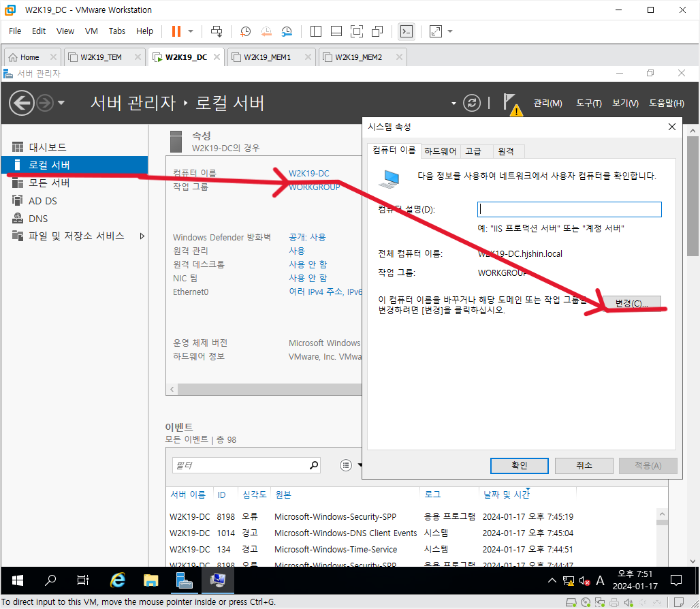
Task: Click the 공개: 사용 firewall link
Action: coord(307,237)
